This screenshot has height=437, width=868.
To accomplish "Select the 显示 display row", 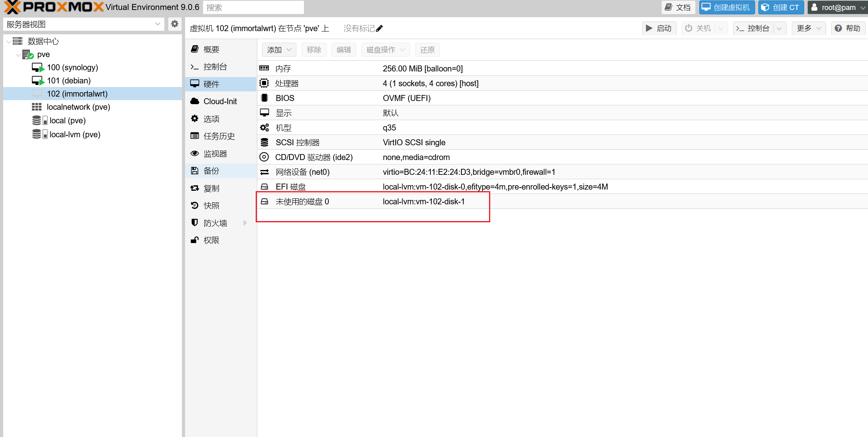I will point(562,113).
